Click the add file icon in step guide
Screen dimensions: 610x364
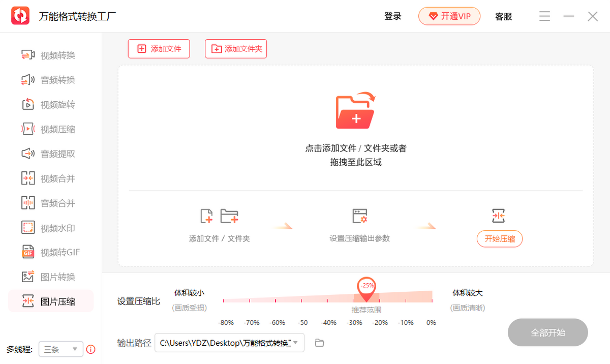pos(206,216)
